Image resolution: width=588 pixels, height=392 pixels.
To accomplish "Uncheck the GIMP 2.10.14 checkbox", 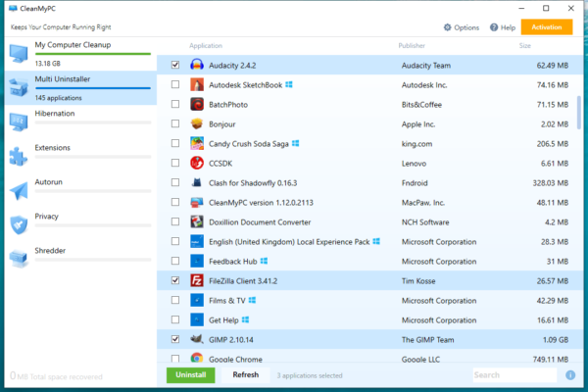I will click(175, 339).
